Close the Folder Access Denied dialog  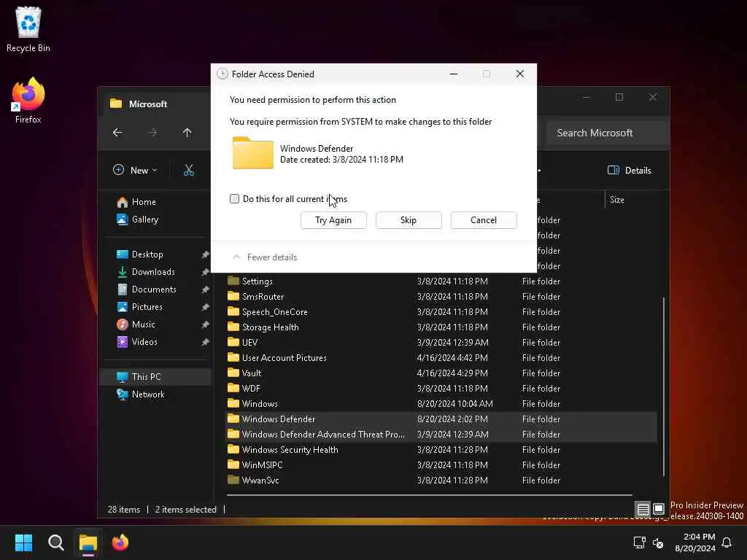tap(519, 74)
